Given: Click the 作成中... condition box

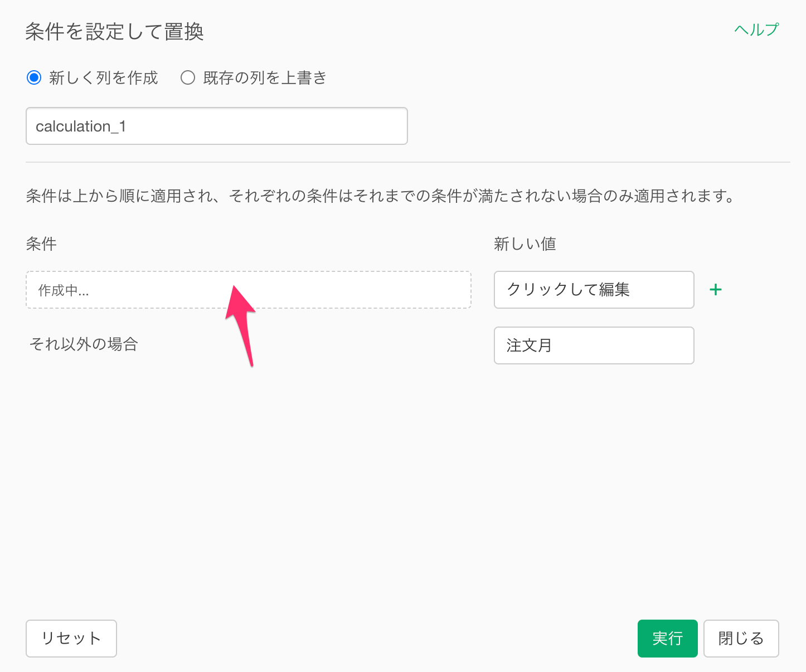Looking at the screenshot, I should coord(249,290).
